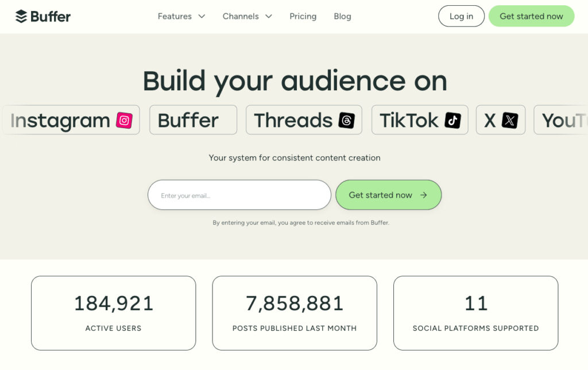Click the 7,858,881 posts published card
Screen dimensions: 588x370
(x=295, y=313)
